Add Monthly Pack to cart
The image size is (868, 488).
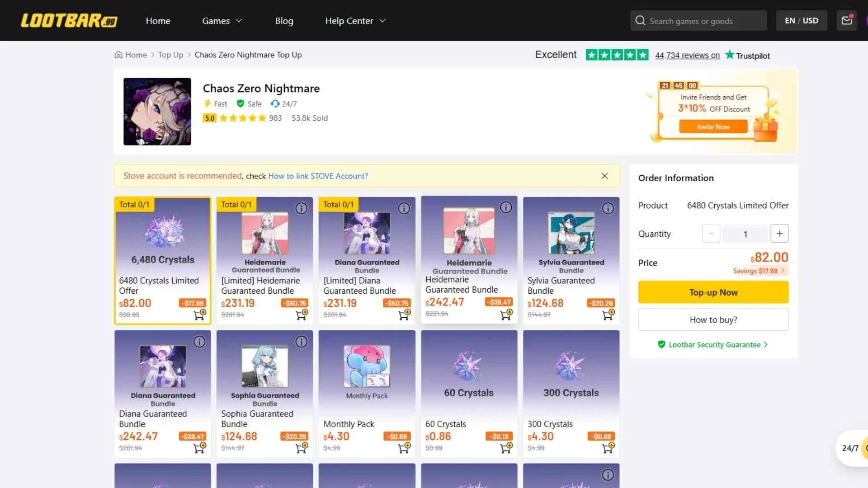tap(404, 448)
